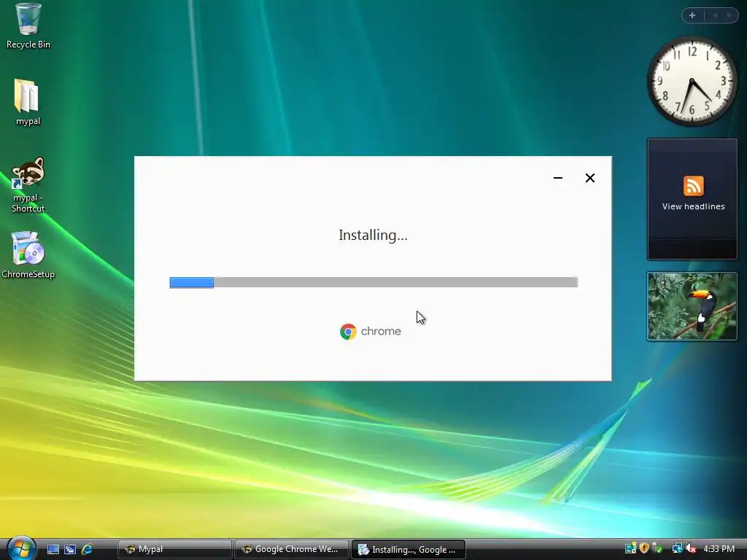Screen dimensions: 747x560
Task: Click the chrome wordmark text
Action: [381, 332]
